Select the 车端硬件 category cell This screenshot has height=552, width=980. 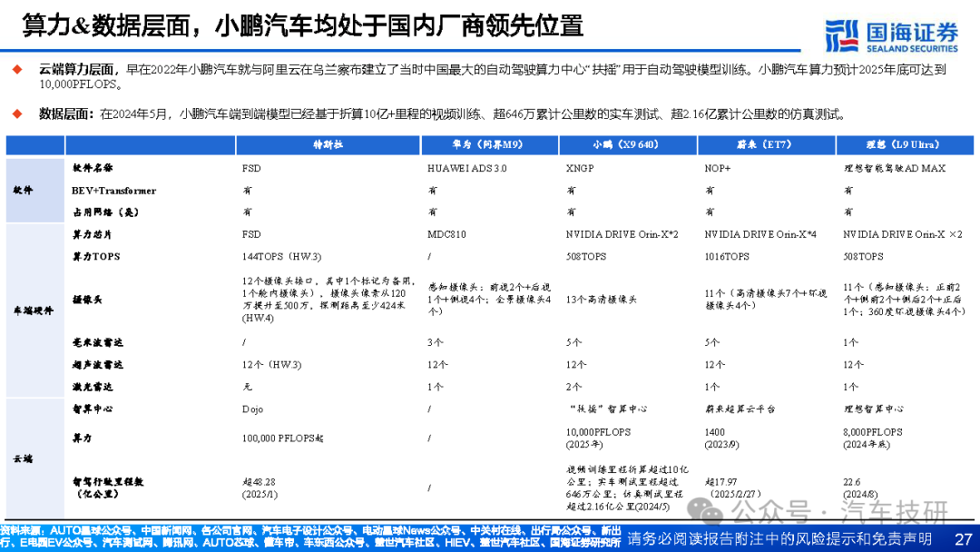[x=35, y=310]
